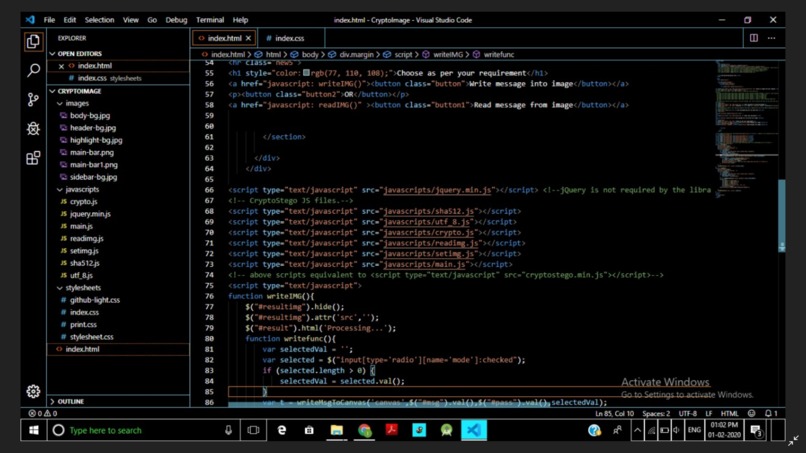Click the errors and warnings status indicator
This screenshot has width=806, height=453.
(43, 413)
